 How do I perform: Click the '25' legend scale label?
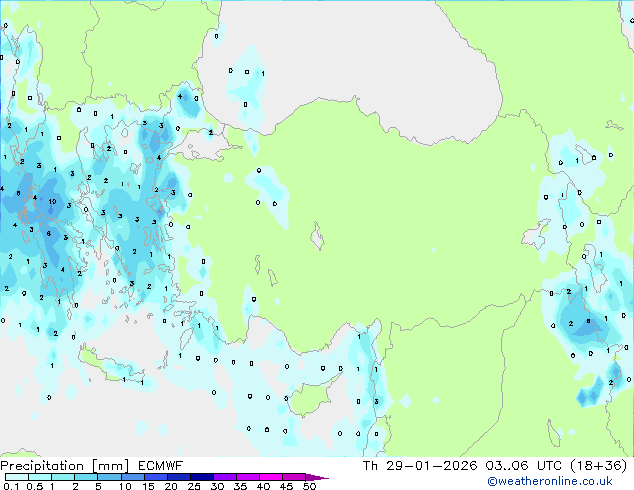point(194,486)
